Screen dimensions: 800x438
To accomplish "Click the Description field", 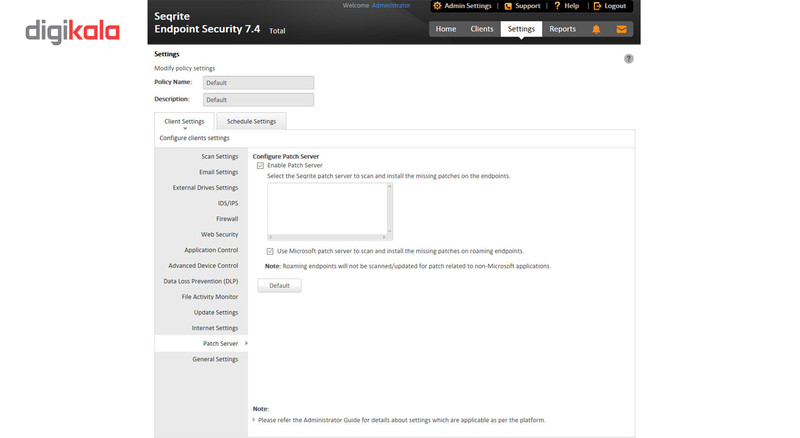I will point(258,100).
